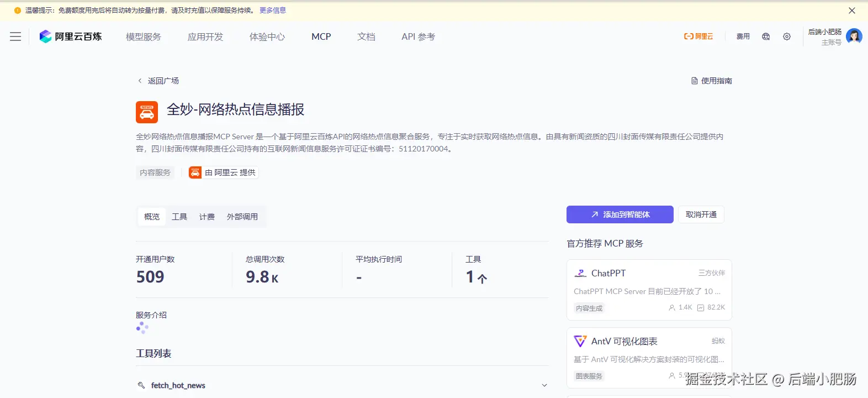Viewport: 868px width, 398px height.
Task: Open the 文档 menu item
Action: (x=366, y=36)
